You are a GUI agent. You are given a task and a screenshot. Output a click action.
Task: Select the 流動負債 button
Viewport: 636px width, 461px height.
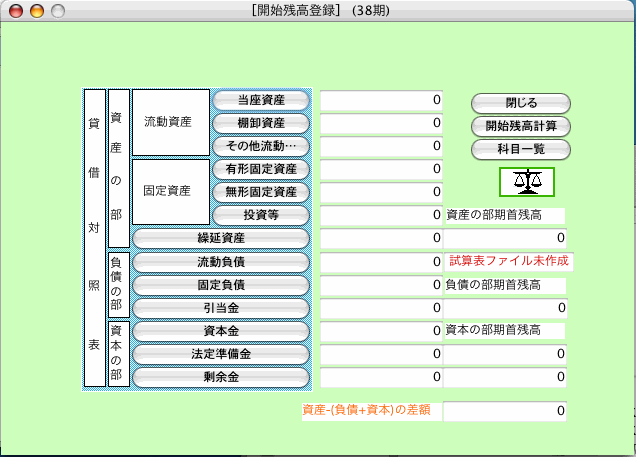click(x=221, y=262)
